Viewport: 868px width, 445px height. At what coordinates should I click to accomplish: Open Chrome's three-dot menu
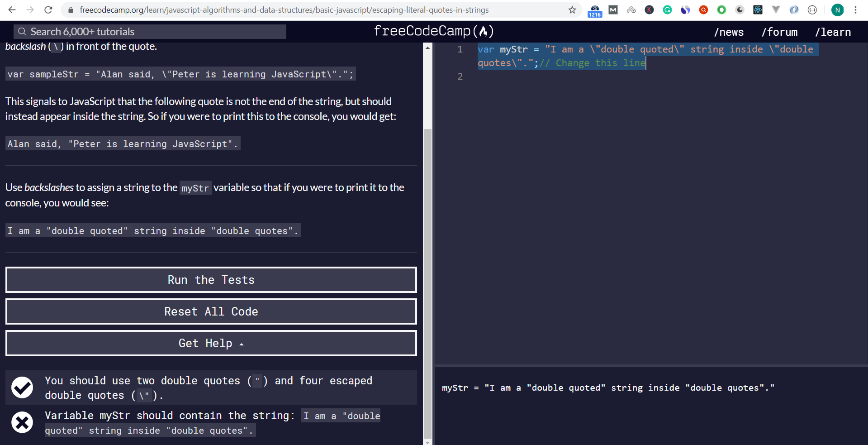855,10
